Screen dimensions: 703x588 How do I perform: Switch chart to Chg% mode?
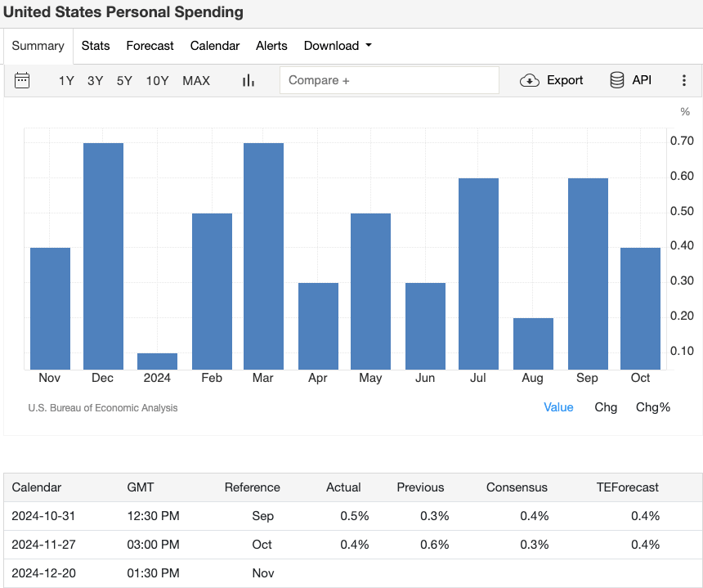[x=652, y=407]
